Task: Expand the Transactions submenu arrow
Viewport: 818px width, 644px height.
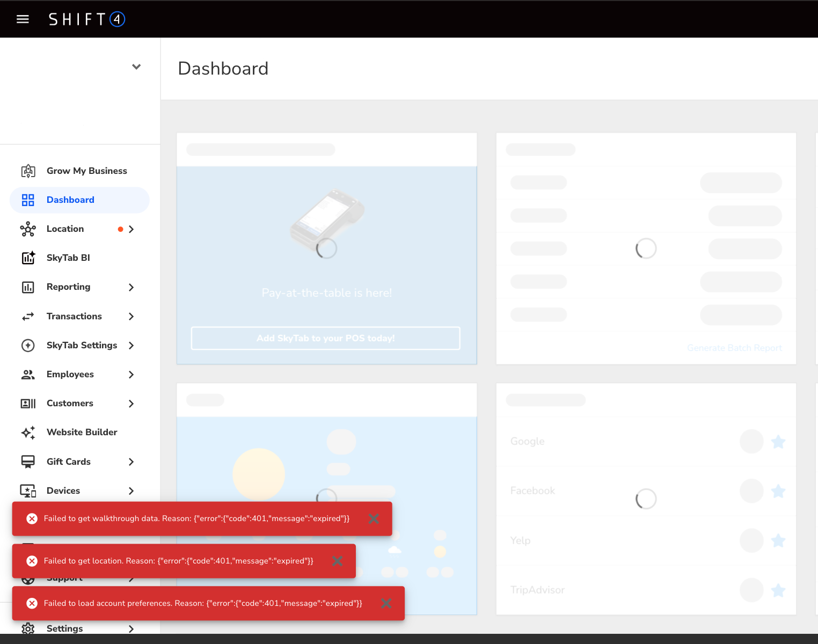Action: click(x=132, y=317)
